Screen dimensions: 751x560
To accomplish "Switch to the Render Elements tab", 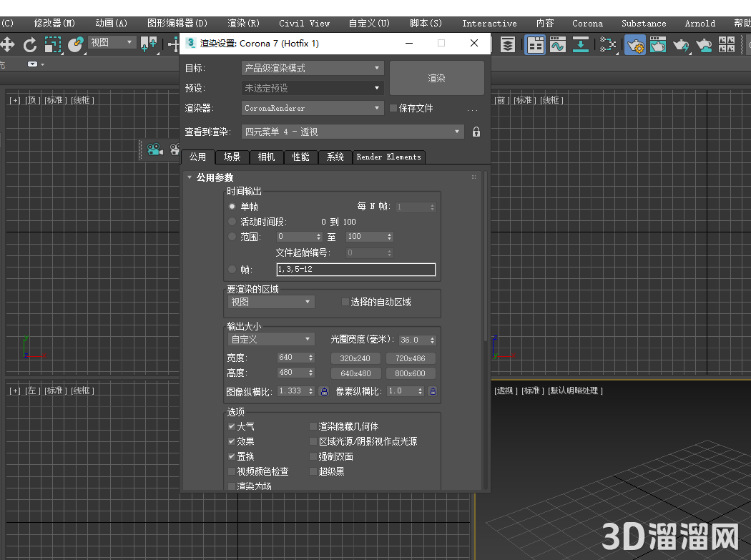I will (388, 157).
